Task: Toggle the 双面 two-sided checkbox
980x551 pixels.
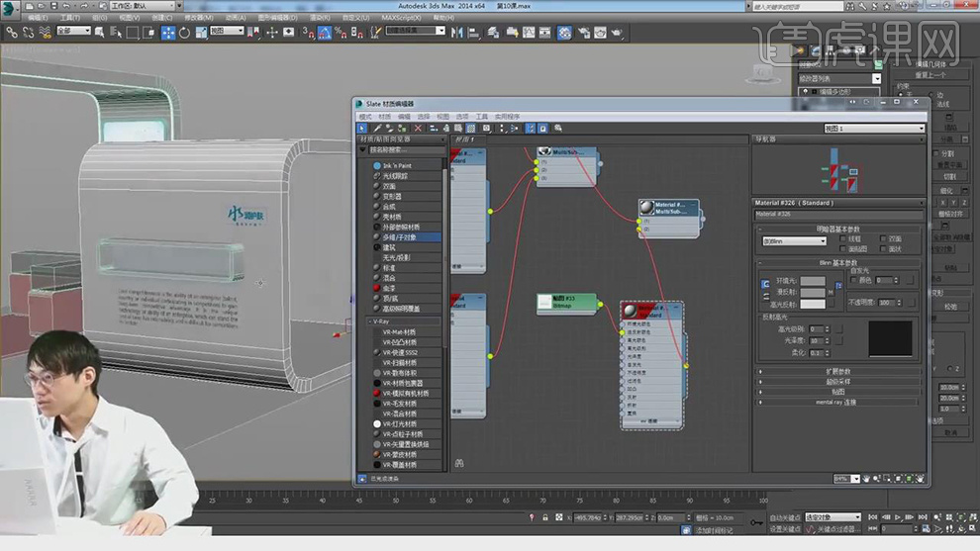Action: click(x=883, y=238)
